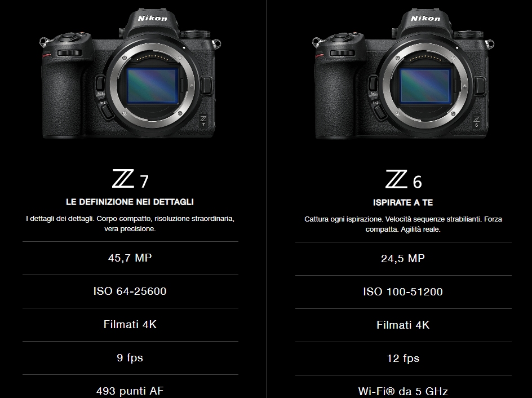Screen dimensions: 532x398
Task: Click the Nikon Z 7 camera image
Action: [x=130, y=73]
